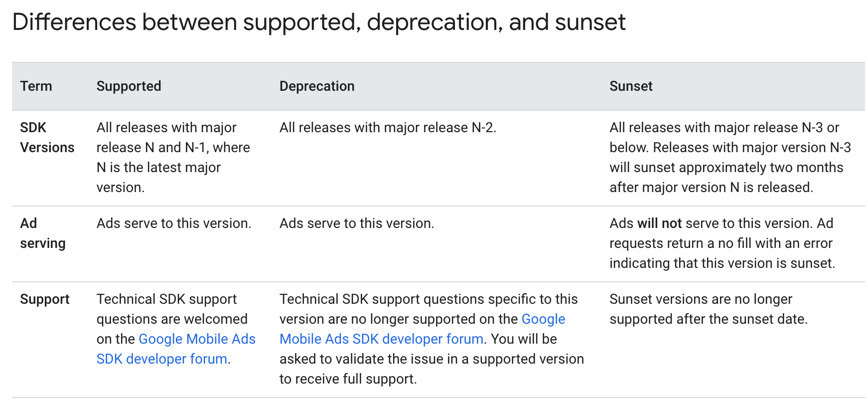The width and height of the screenshot is (868, 413).
Task: Click 'Technical SDK support questions are welcomed' text
Action: click(x=172, y=309)
